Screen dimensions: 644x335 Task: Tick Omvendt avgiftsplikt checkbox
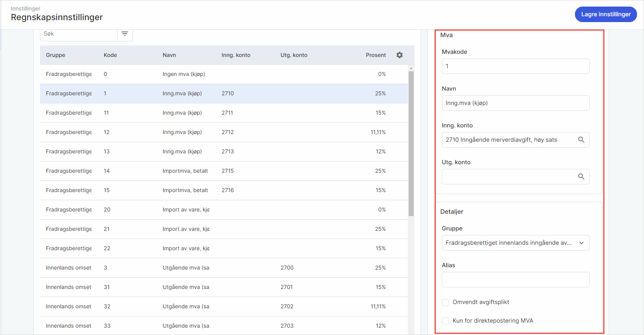445,302
